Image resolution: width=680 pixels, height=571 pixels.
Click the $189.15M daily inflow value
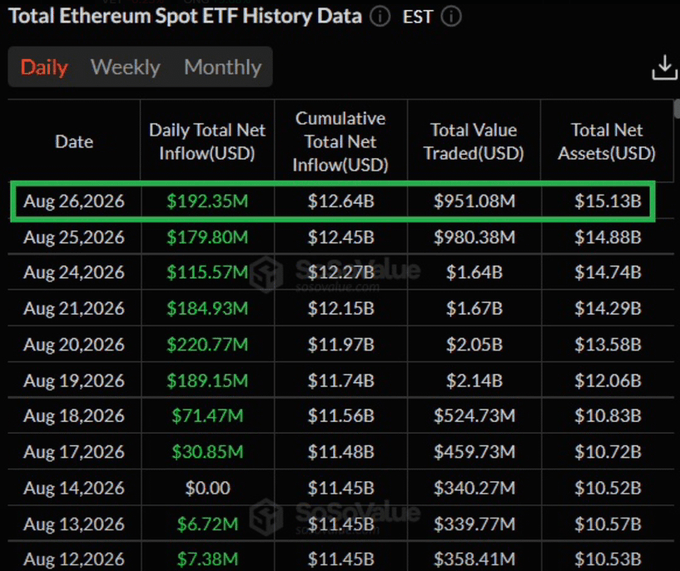pos(207,381)
